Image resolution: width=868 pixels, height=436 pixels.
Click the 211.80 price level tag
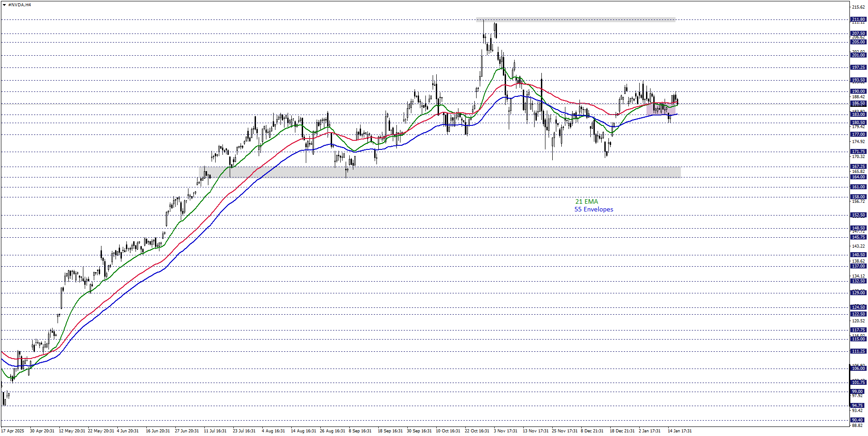[858, 19]
